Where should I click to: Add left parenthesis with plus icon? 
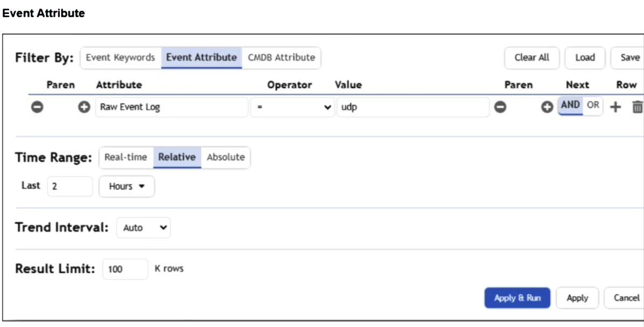coord(84,107)
